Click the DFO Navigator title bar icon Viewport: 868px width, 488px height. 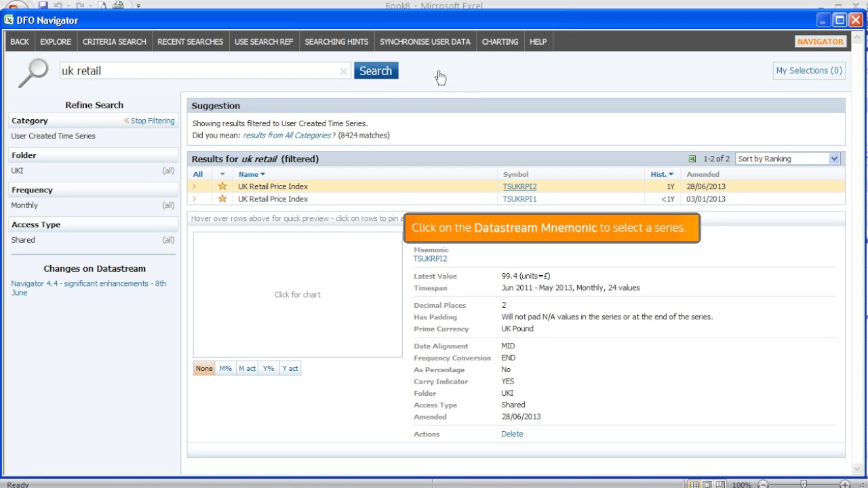click(9, 20)
